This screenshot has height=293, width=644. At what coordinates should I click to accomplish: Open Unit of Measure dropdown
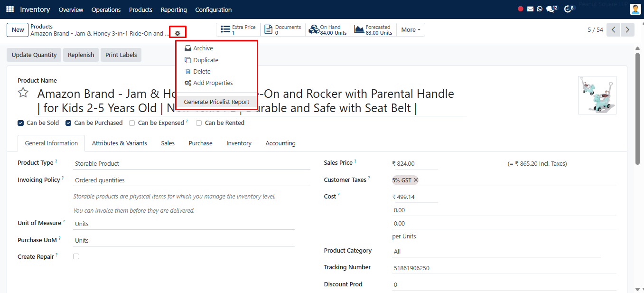(184, 224)
